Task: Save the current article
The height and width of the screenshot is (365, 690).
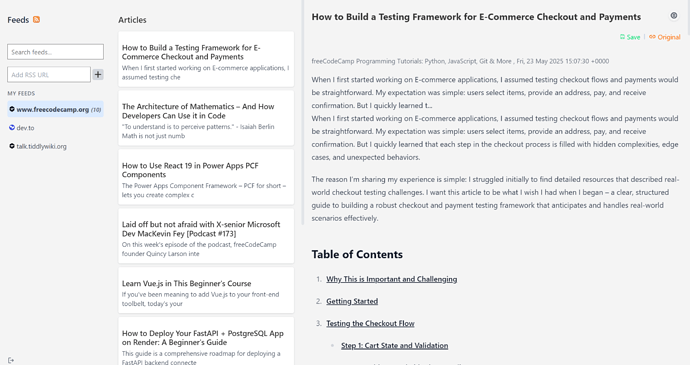Action: 630,37
